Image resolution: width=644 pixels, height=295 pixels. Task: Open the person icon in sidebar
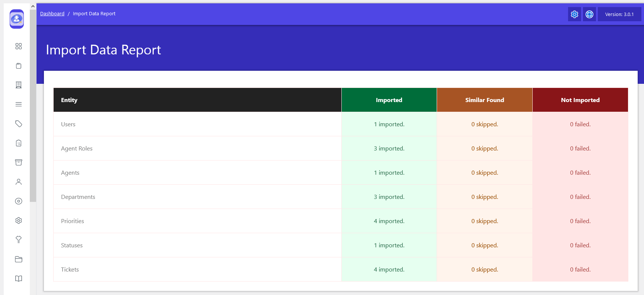(19, 182)
